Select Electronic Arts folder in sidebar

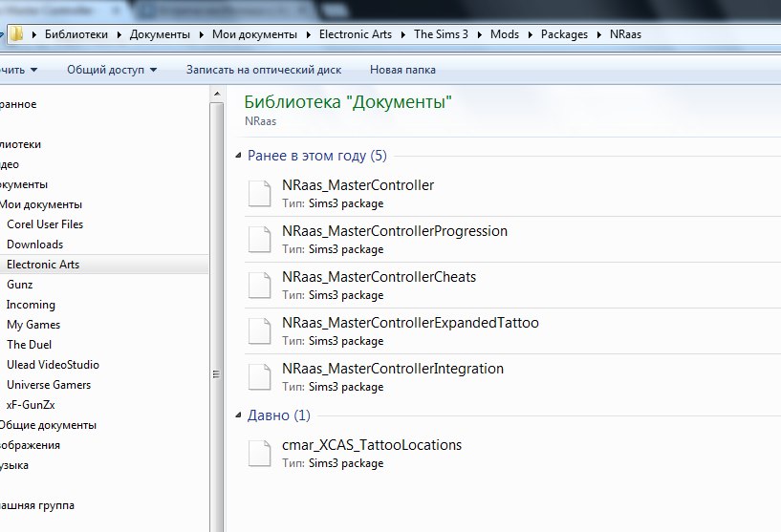coord(43,265)
